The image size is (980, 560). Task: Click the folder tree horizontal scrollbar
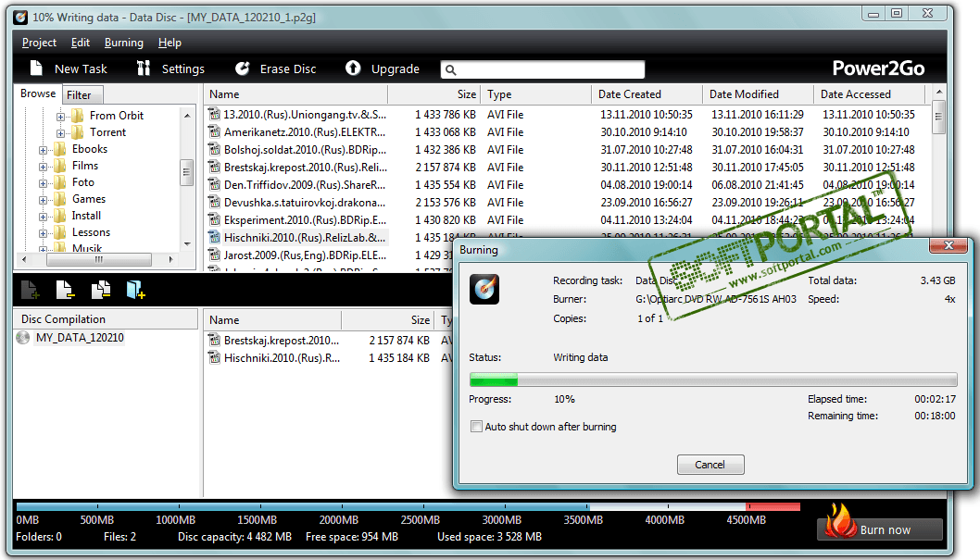97,259
